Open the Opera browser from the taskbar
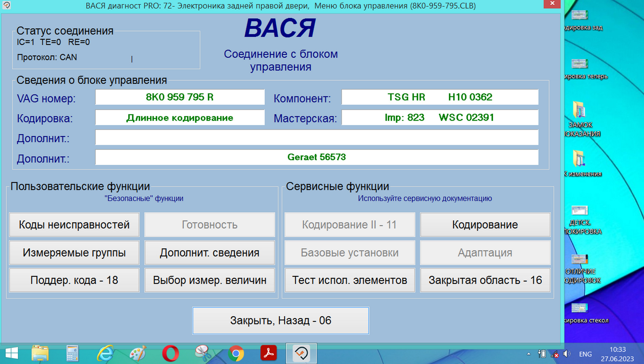The width and height of the screenshot is (644, 364). pos(171,354)
